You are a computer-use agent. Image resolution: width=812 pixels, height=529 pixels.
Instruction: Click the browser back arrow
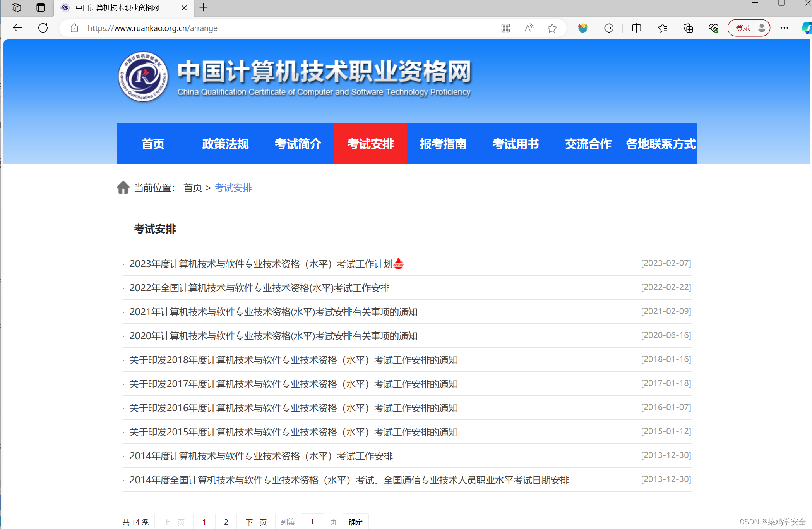pyautogui.click(x=17, y=28)
